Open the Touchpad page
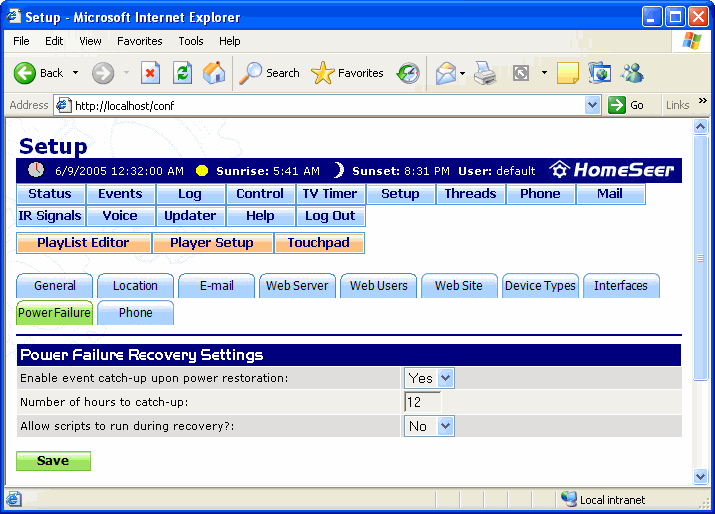Screen dimensions: 715x514 coord(319,243)
